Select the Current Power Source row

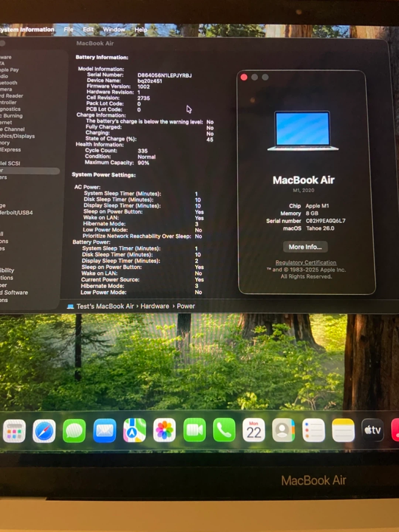[143, 280]
